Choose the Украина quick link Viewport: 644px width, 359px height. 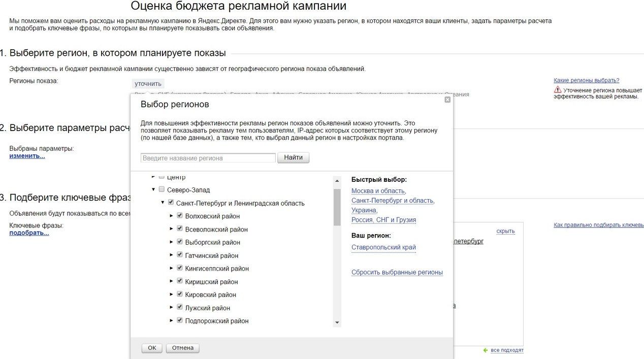[x=364, y=210]
